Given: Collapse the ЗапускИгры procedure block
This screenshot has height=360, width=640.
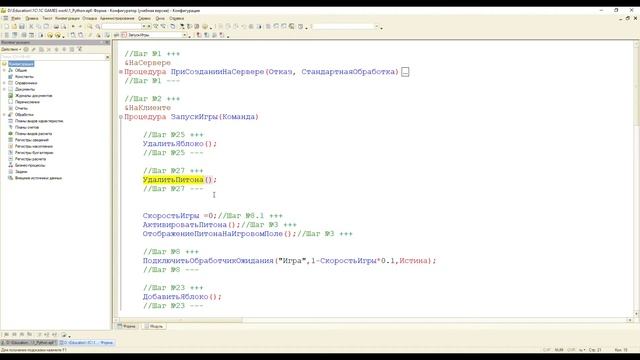Looking at the screenshot, I should pos(121,117).
